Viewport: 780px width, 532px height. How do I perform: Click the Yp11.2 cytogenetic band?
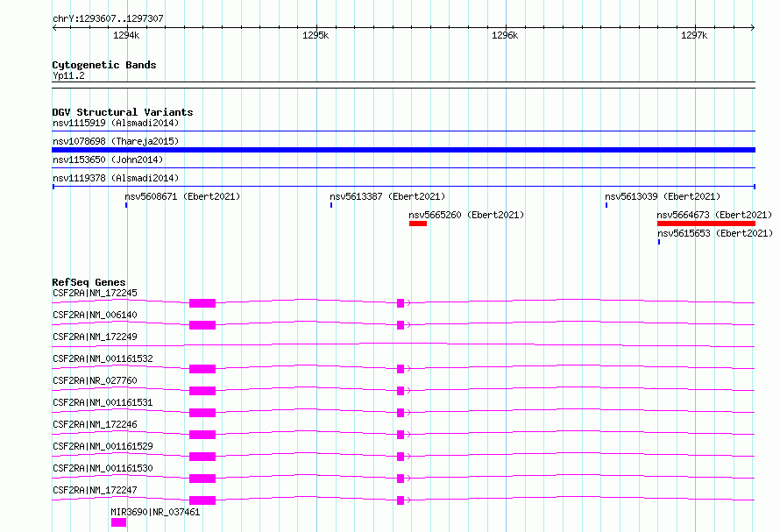click(x=68, y=75)
